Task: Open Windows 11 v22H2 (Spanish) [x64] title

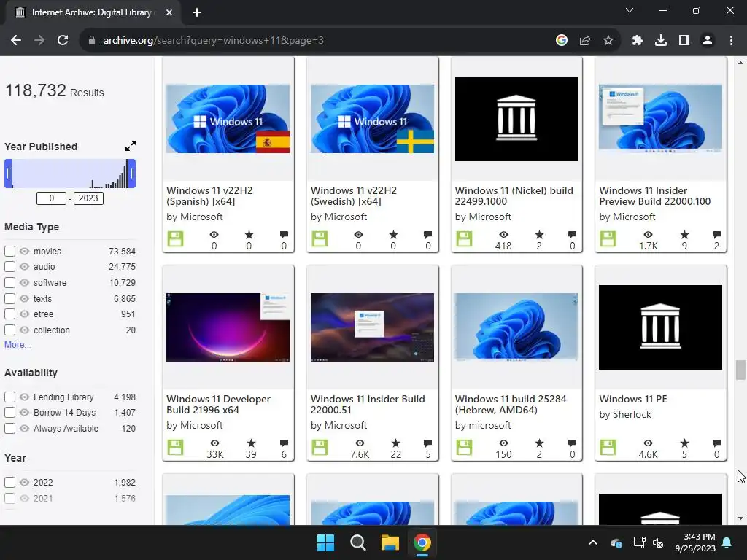Action: pos(209,195)
